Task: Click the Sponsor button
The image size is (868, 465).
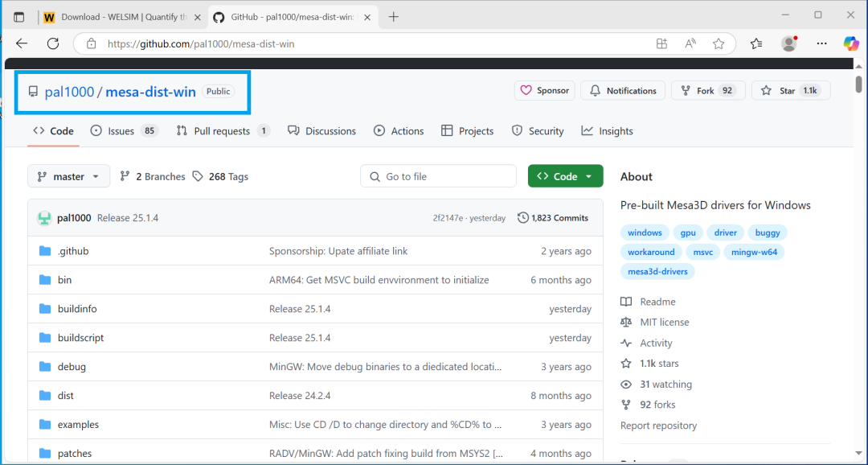Action: [x=545, y=90]
